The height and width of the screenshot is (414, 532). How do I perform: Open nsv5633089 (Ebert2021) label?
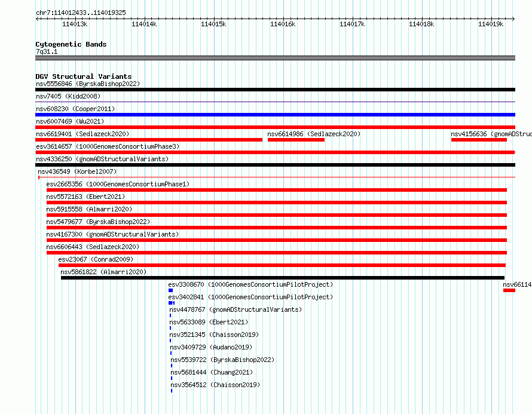tap(209, 322)
